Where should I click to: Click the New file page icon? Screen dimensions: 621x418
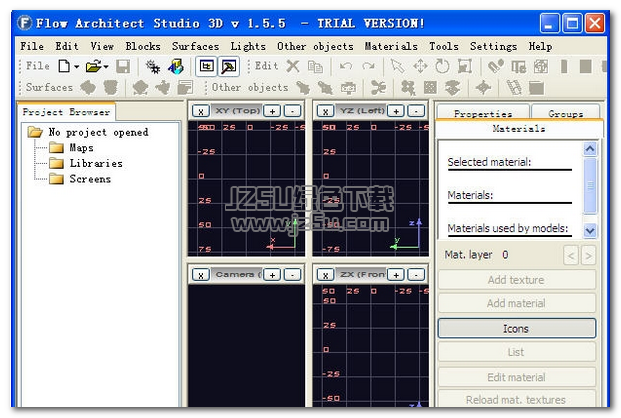pos(64,66)
